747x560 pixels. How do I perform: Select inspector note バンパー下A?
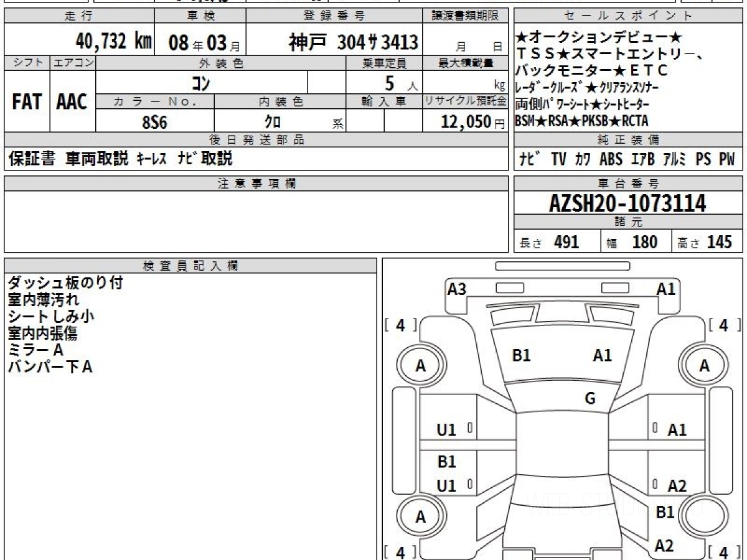(50, 367)
